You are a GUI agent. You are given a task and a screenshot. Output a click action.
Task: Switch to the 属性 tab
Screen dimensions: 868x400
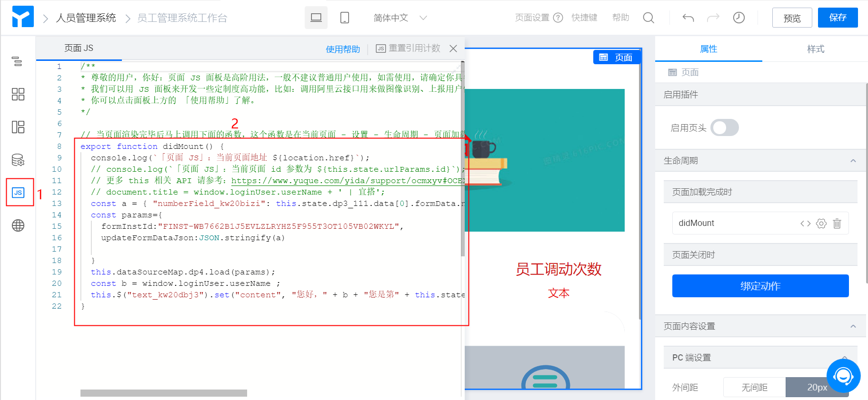(x=708, y=49)
